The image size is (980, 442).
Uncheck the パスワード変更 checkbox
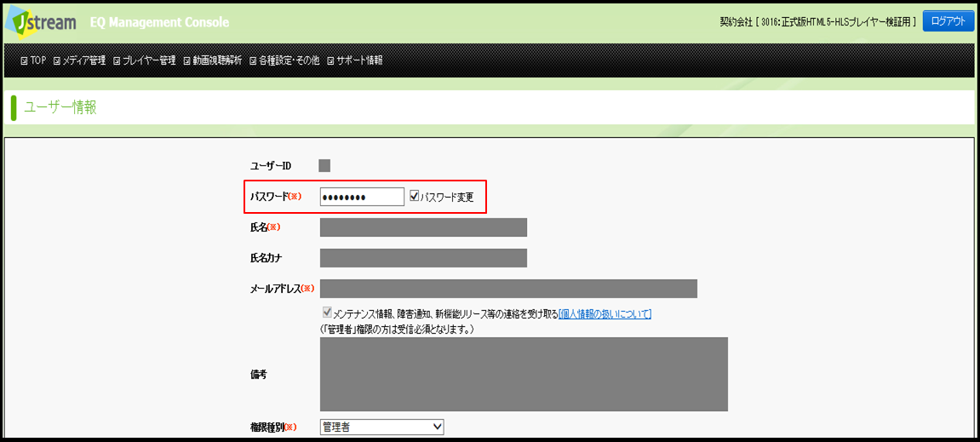click(x=415, y=196)
